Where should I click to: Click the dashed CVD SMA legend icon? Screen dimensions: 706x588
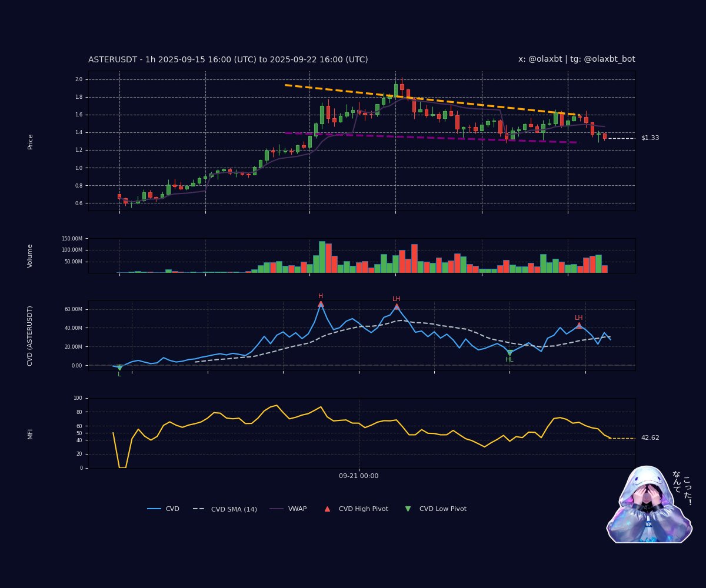point(200,509)
